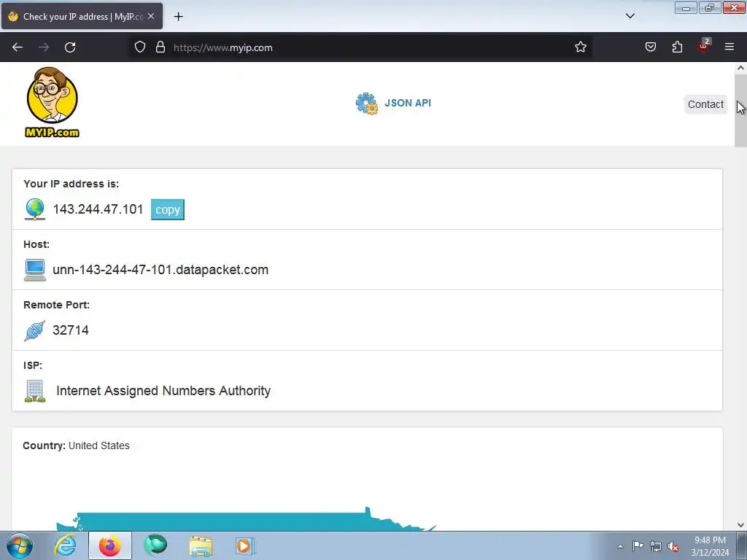747x560 pixels.
Task: Click the building icon beside the ISP
Action: click(35, 391)
